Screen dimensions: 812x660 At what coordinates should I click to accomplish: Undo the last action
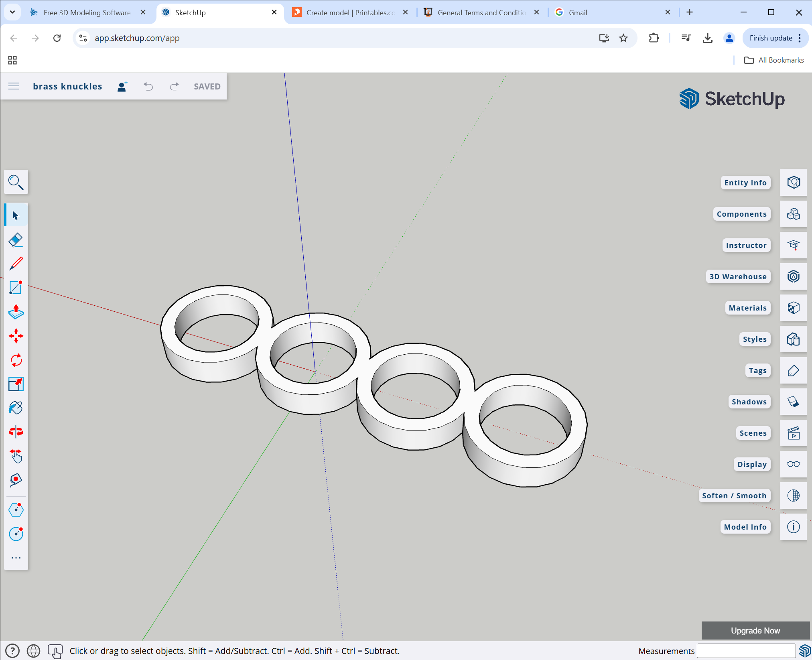148,86
